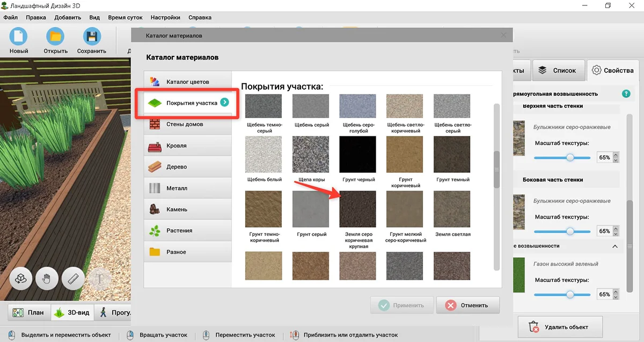The width and height of the screenshot is (644, 342).
Task: Open the Растения materials category
Action: point(187,230)
